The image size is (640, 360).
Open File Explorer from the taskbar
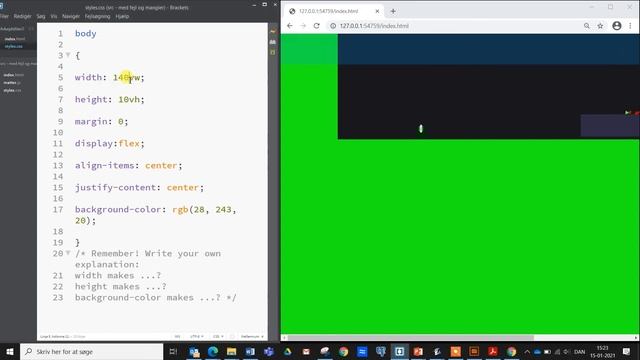pos(231,351)
